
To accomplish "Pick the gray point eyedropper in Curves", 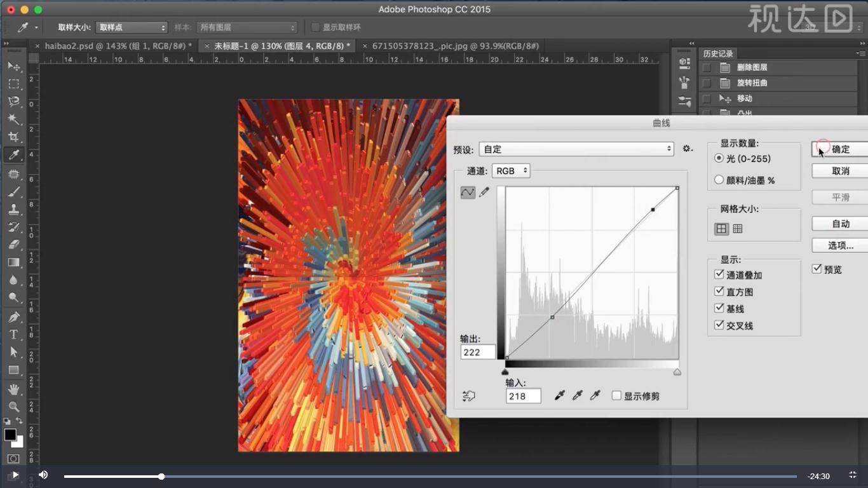I will (x=578, y=396).
